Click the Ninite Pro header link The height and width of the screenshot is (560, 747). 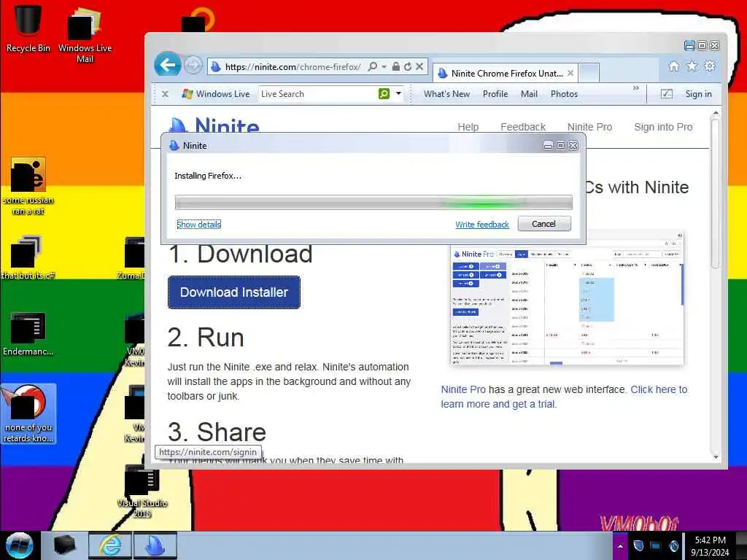(x=589, y=127)
